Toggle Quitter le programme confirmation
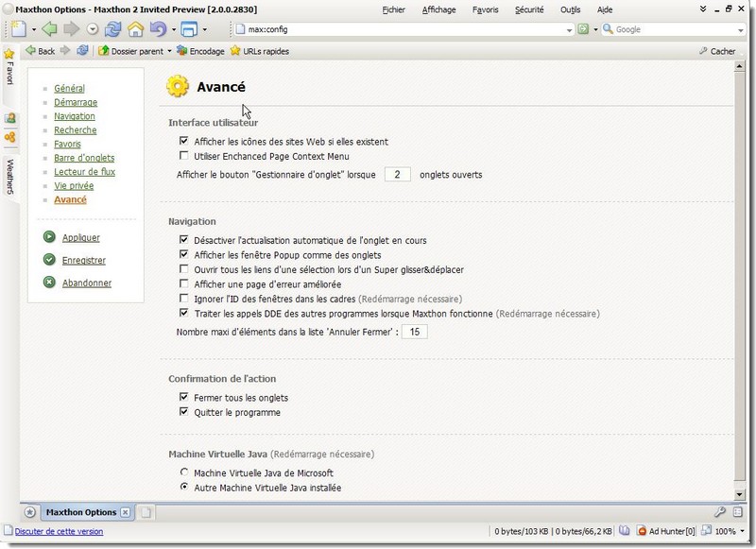 coord(183,411)
